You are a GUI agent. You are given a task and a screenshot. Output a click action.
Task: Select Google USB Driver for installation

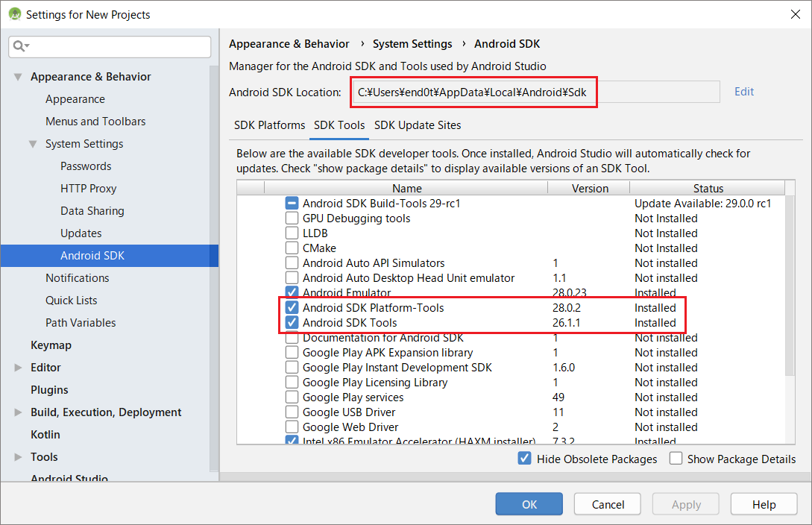tap(292, 412)
